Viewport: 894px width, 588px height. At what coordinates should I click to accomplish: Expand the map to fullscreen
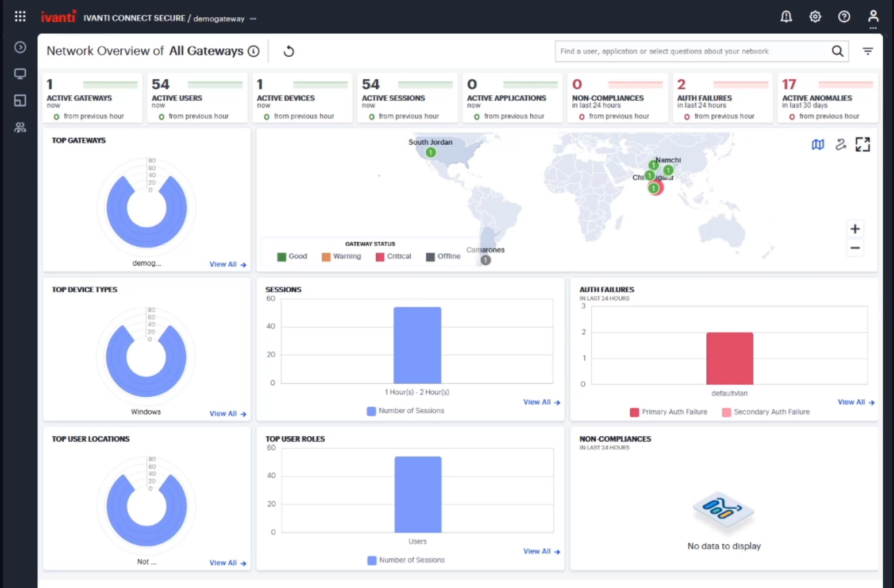pyautogui.click(x=862, y=145)
